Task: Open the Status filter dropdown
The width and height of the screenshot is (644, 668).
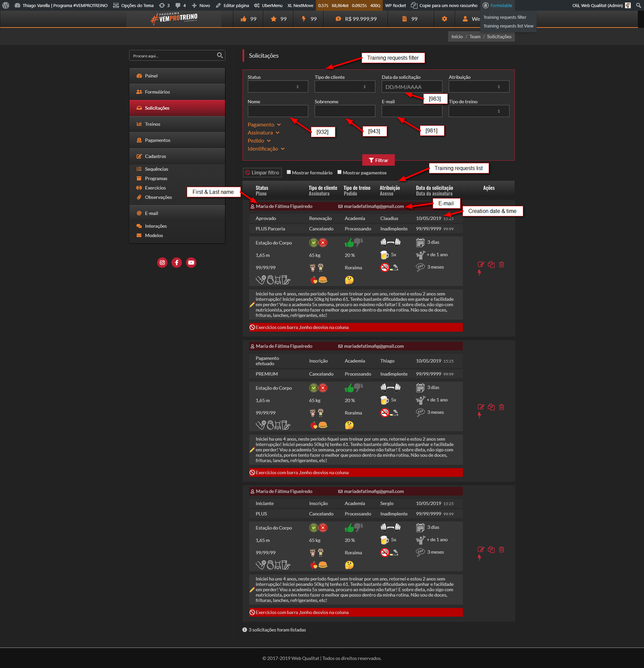Action: point(277,87)
